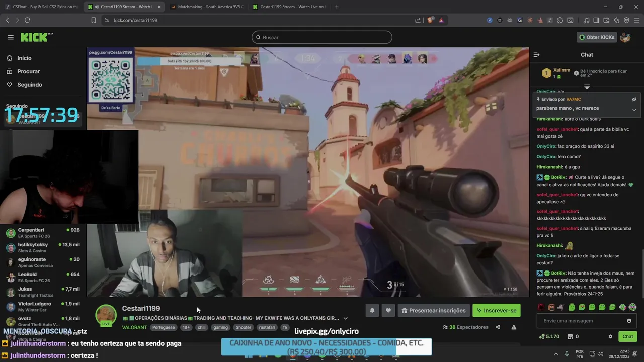Expand the pinned message chevron
The height and width of the screenshot is (362, 644).
[634, 109]
